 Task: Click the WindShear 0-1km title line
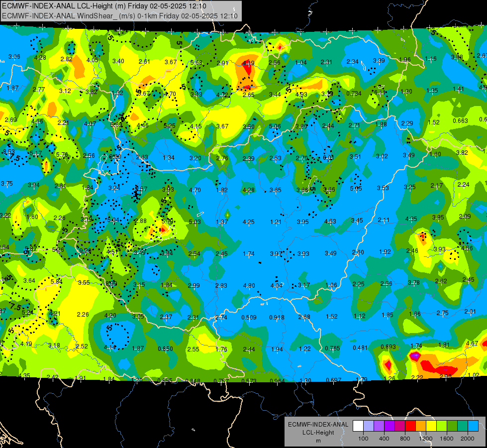coord(120,16)
